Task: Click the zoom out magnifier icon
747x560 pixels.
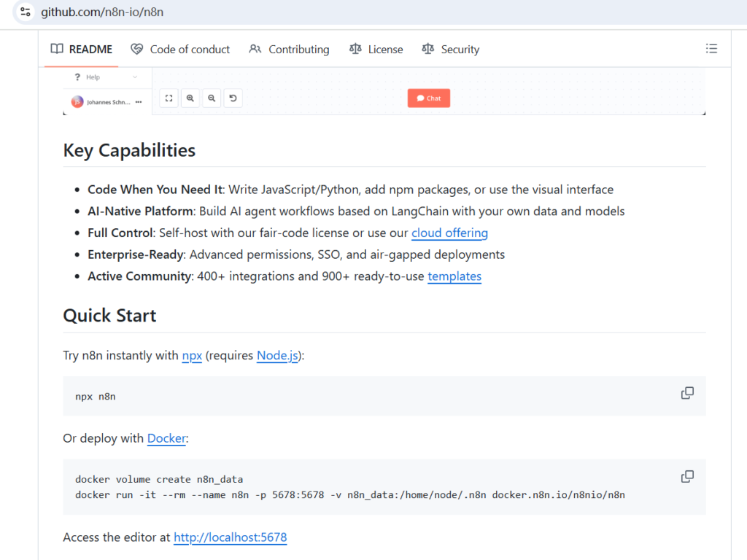Action: 212,98
